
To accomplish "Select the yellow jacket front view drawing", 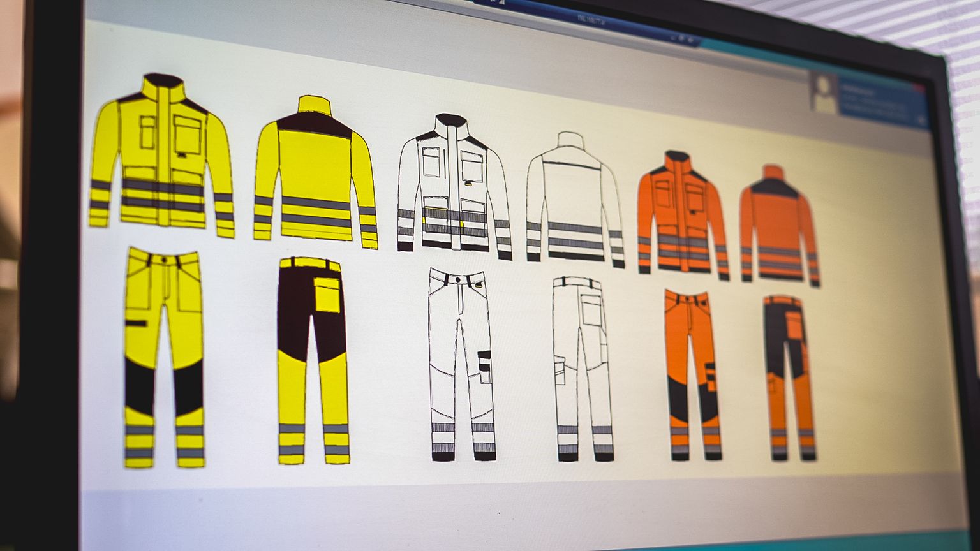I will click(161, 156).
